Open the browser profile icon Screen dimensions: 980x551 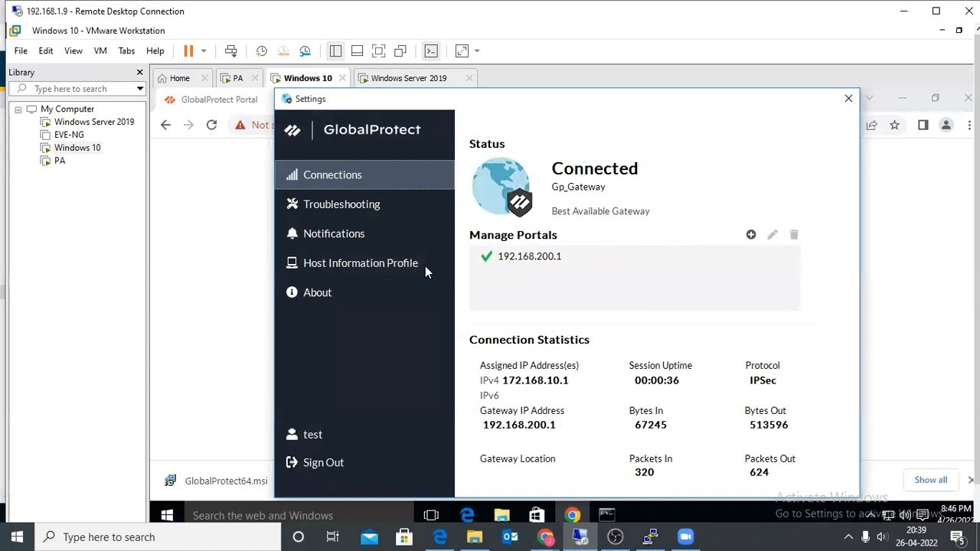946,126
